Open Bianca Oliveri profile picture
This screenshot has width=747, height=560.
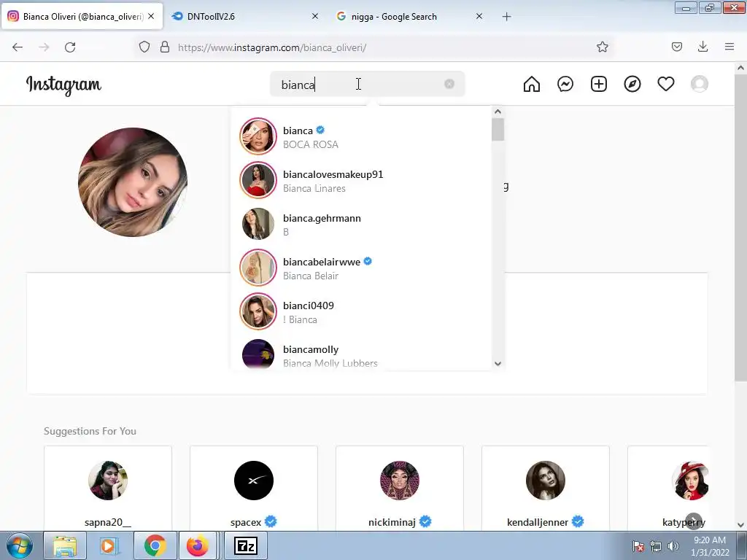pos(133,182)
